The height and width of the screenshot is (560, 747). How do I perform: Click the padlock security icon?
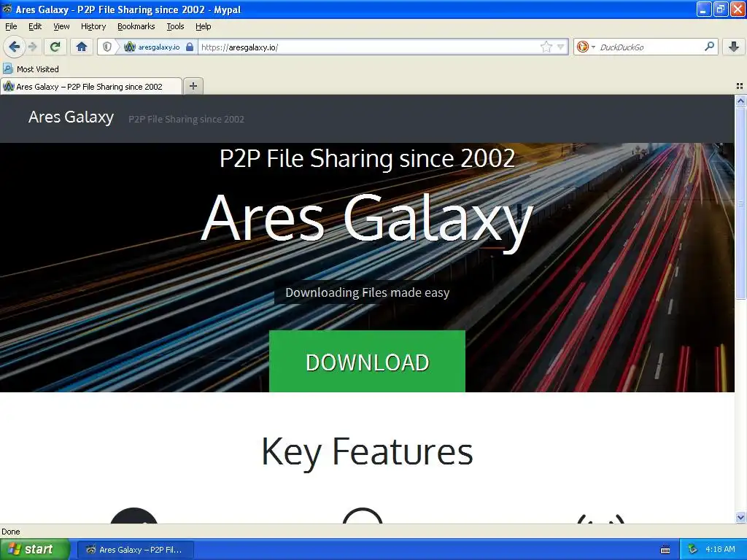click(x=190, y=47)
